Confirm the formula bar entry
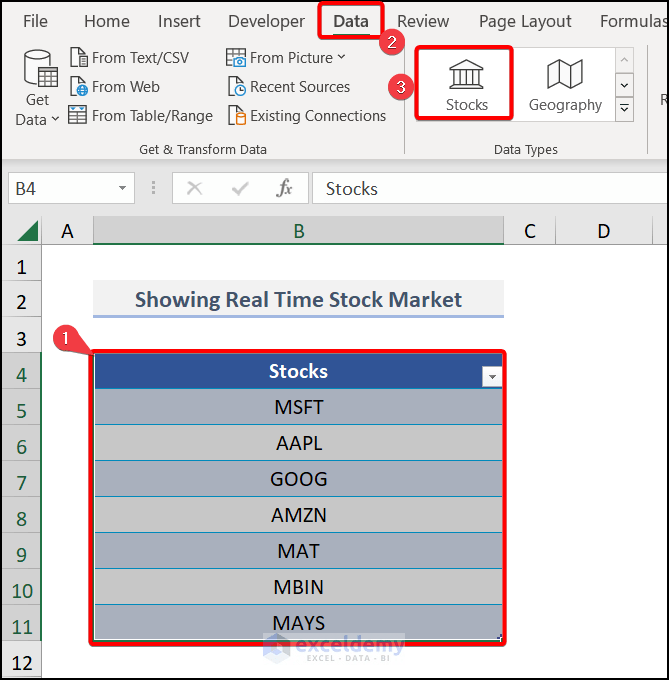This screenshot has width=669, height=680. [x=240, y=188]
